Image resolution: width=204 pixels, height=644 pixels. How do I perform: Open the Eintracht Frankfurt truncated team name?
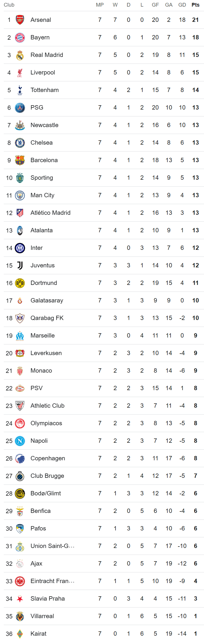click(52, 581)
